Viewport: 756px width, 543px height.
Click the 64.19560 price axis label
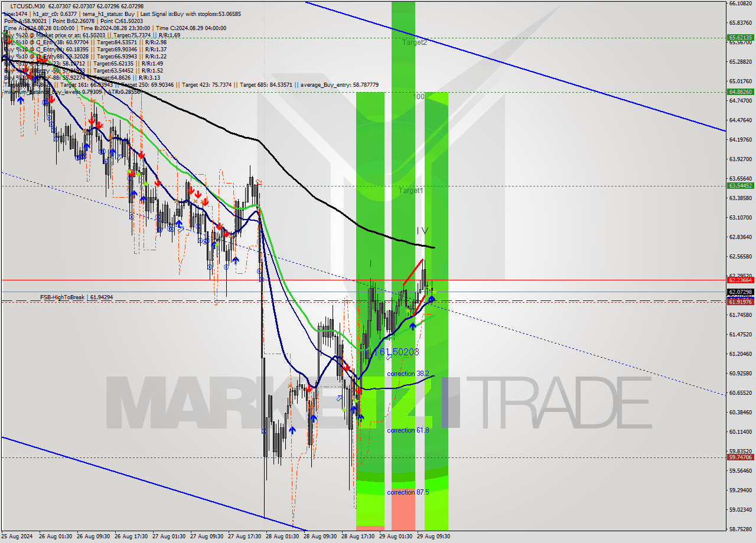pos(740,140)
